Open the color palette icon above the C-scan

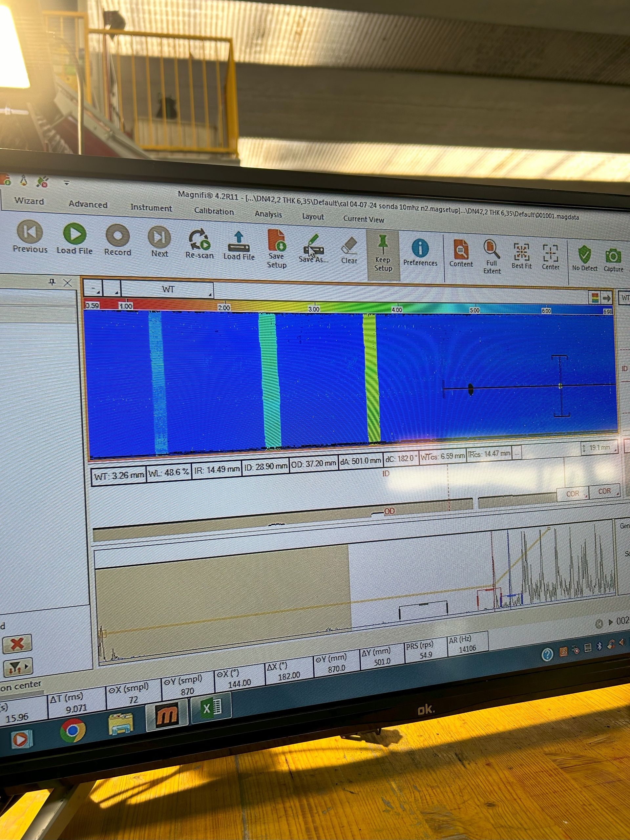point(595,298)
